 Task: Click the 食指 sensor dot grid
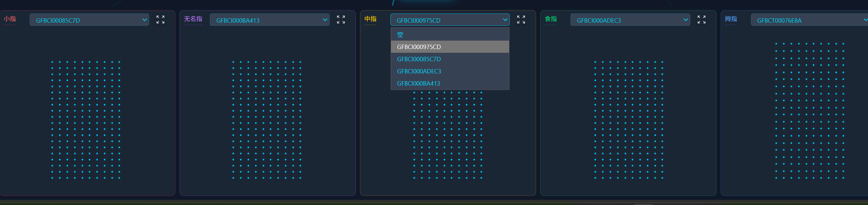click(x=629, y=120)
